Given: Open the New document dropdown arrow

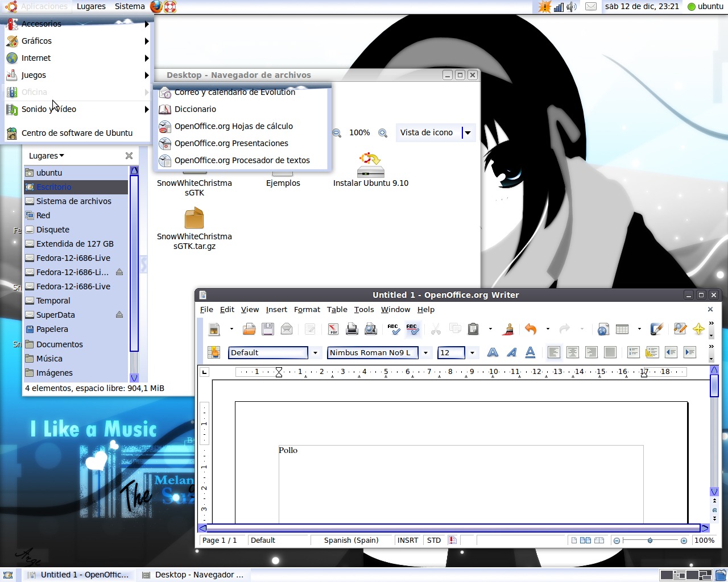Looking at the screenshot, I should [231, 329].
